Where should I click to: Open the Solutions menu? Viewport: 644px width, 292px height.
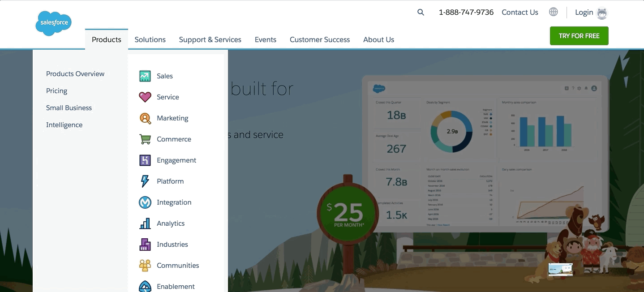coord(150,39)
